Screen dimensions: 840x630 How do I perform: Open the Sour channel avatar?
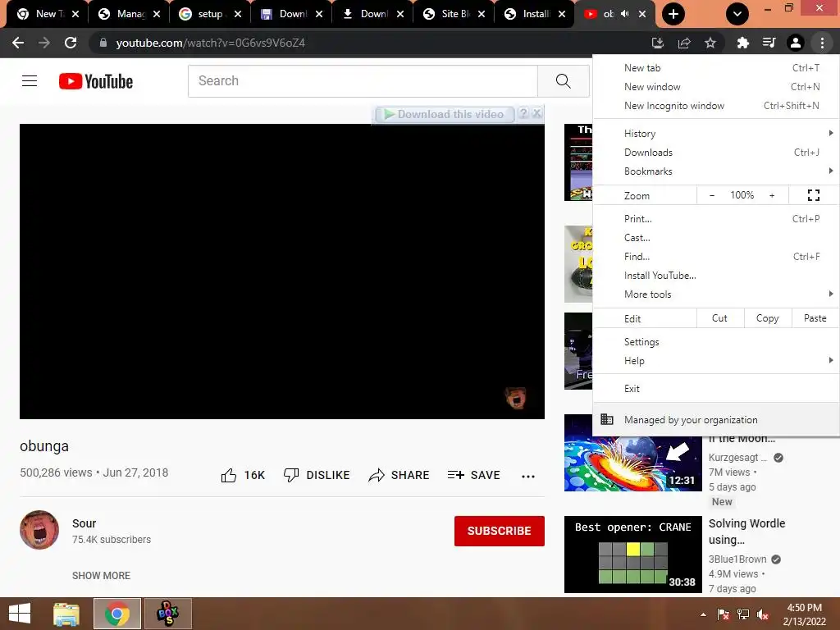tap(39, 530)
